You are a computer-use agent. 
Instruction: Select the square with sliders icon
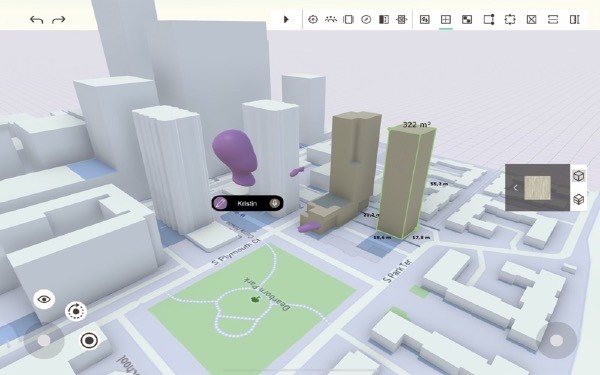425,19
